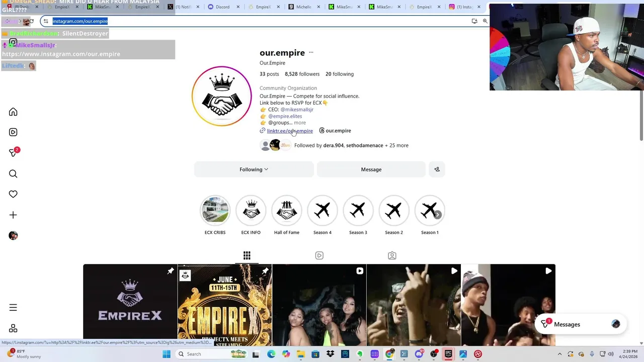The height and width of the screenshot is (362, 644).
Task: Open the Season 3 highlight
Action: (x=358, y=215)
